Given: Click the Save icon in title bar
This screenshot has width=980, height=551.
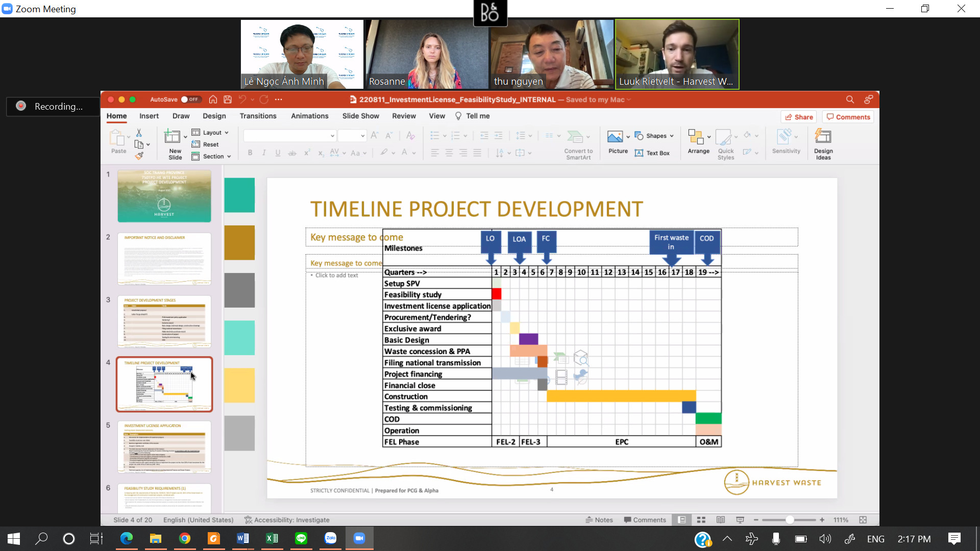Looking at the screenshot, I should [228, 99].
